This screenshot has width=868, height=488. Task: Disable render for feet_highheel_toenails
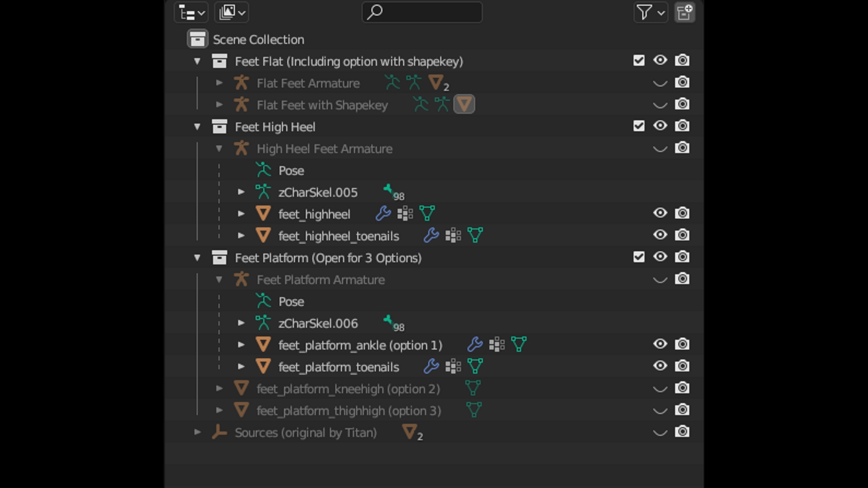coord(682,235)
